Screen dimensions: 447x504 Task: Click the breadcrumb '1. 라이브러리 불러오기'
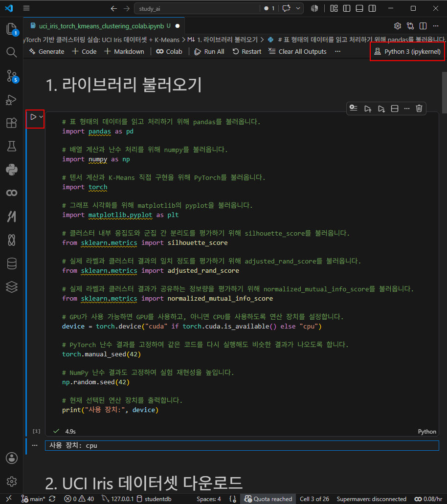point(223,40)
